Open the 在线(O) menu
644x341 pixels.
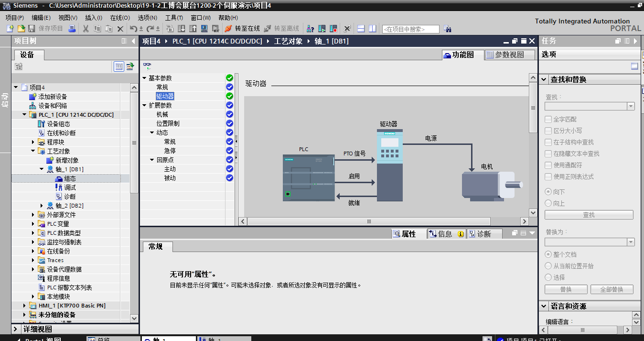pos(120,18)
